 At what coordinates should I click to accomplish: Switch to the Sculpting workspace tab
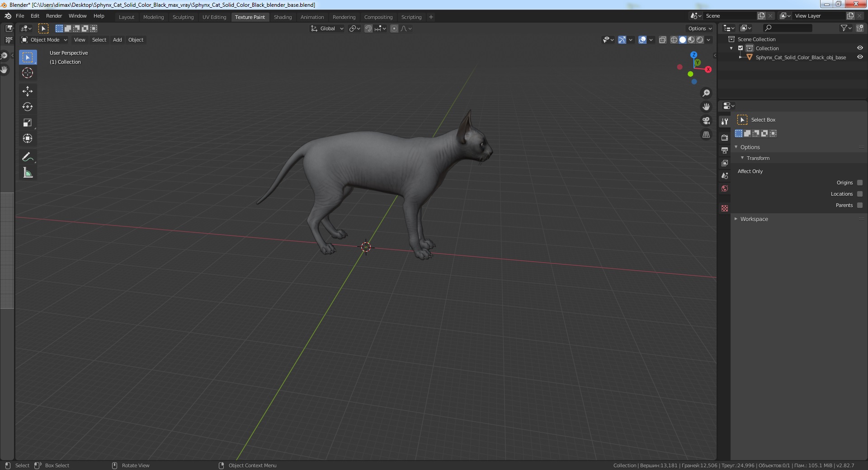[183, 17]
